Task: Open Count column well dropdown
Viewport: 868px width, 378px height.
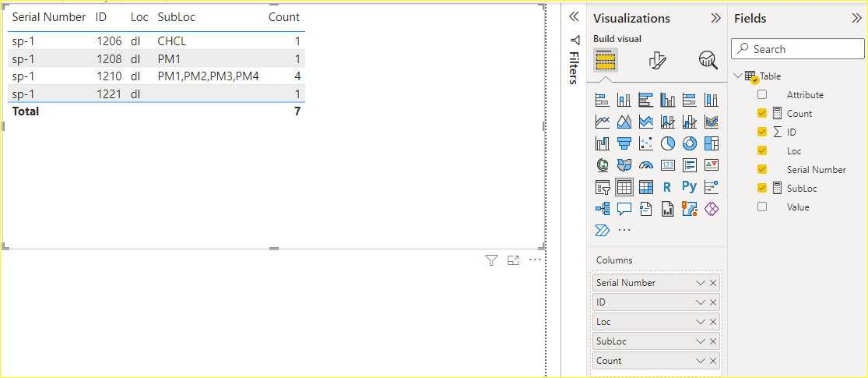Action: (x=701, y=361)
